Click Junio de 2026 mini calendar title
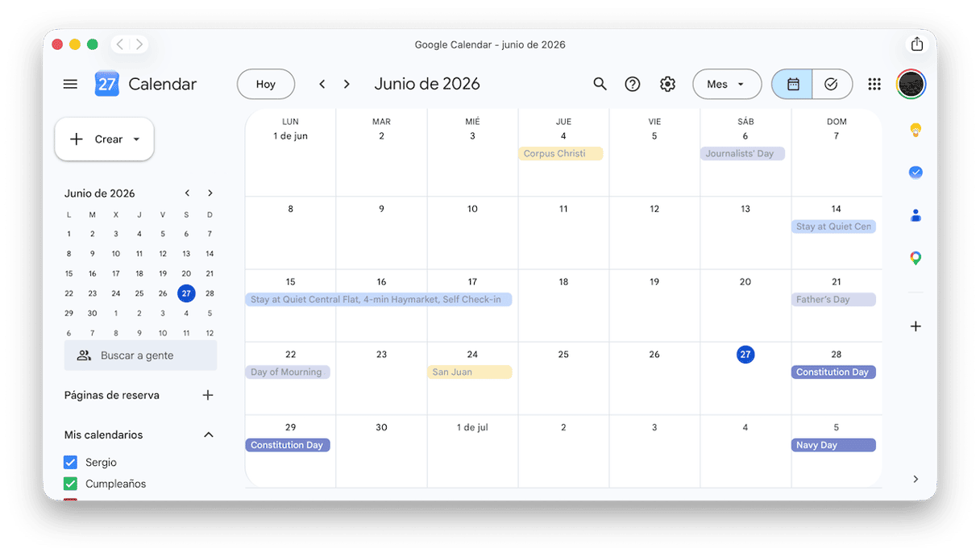 pos(100,193)
